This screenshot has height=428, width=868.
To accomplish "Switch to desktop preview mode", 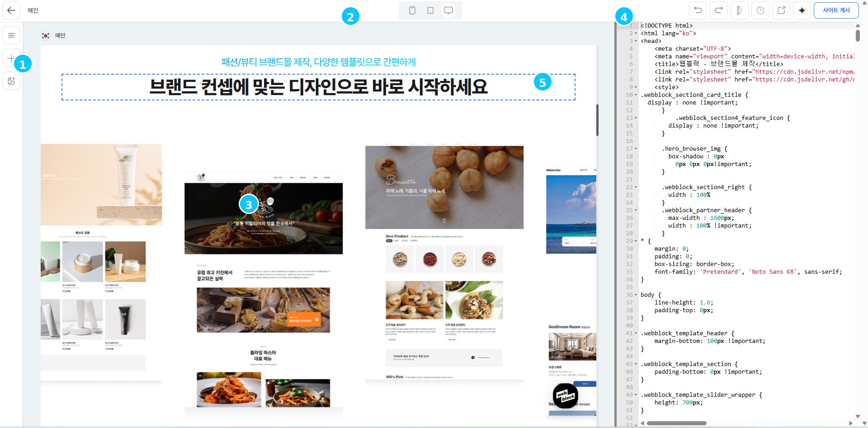I will (448, 10).
